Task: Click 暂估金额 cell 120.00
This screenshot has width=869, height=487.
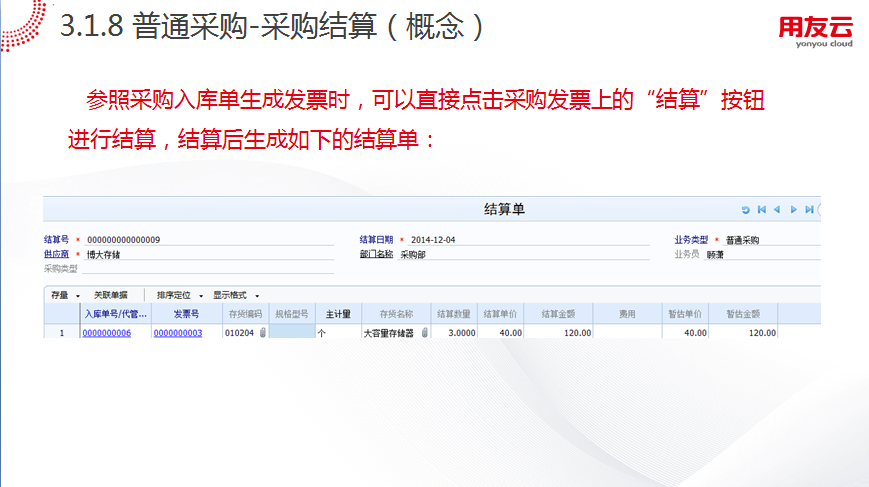Action: point(744,332)
